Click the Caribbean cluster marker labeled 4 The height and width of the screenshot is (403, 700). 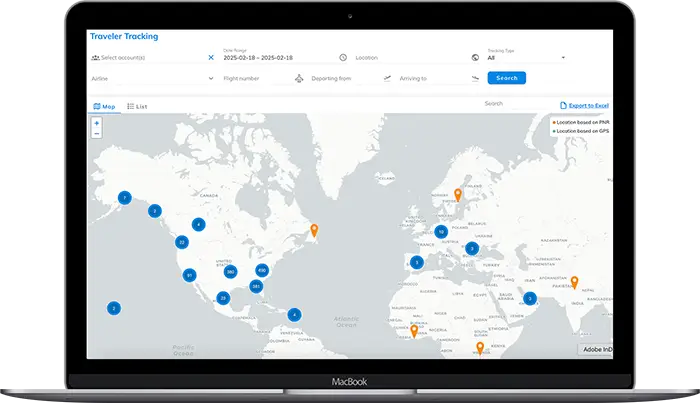pyautogui.click(x=294, y=315)
